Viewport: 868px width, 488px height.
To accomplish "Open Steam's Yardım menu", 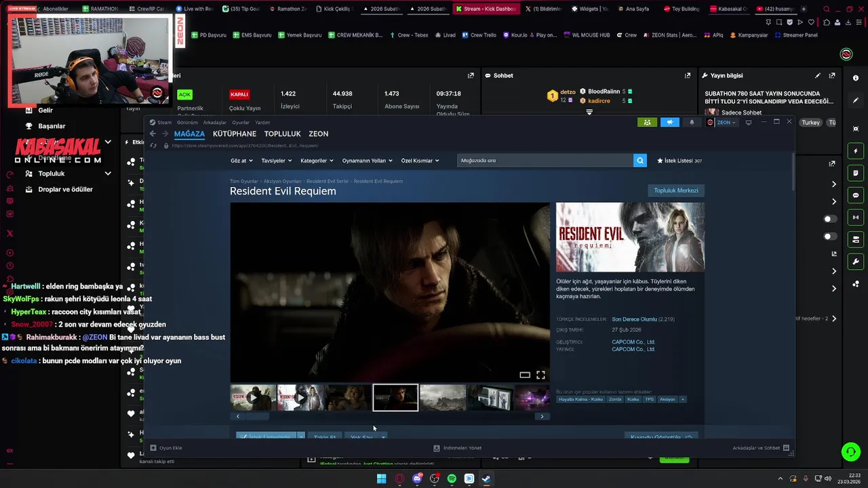I will (262, 123).
